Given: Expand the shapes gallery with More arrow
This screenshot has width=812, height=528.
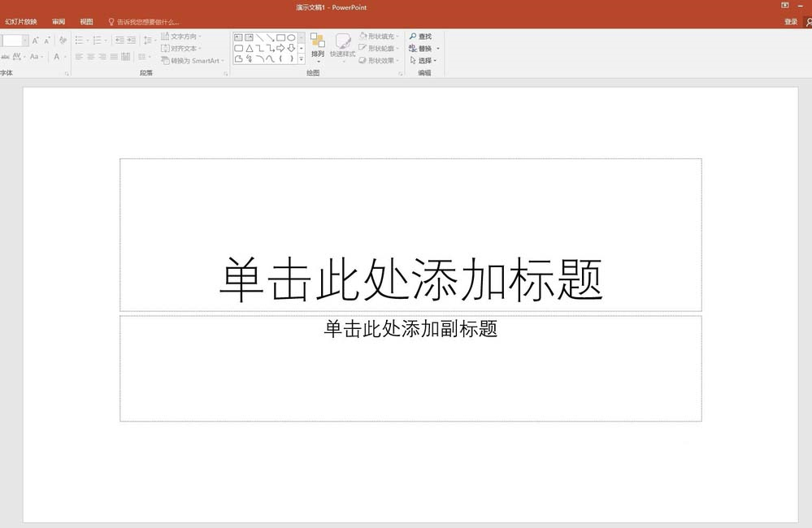Looking at the screenshot, I should [300, 58].
